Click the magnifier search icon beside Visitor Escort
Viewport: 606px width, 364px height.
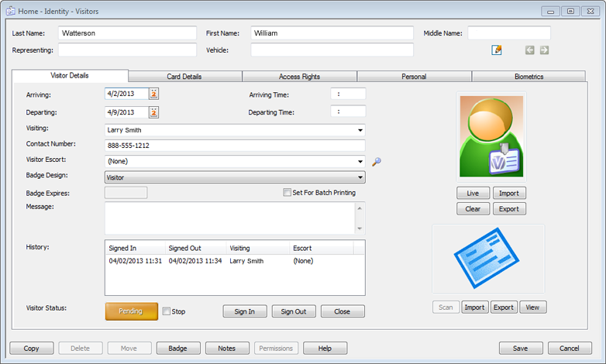click(377, 162)
